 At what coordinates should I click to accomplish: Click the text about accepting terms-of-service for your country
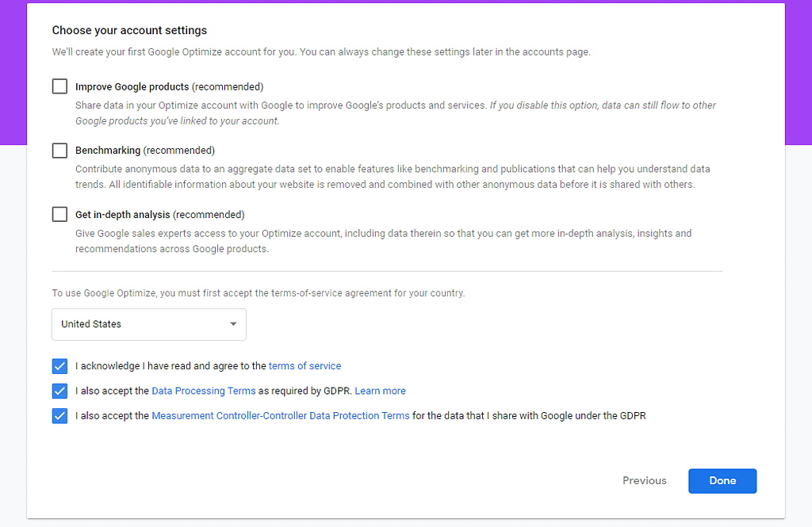click(259, 293)
